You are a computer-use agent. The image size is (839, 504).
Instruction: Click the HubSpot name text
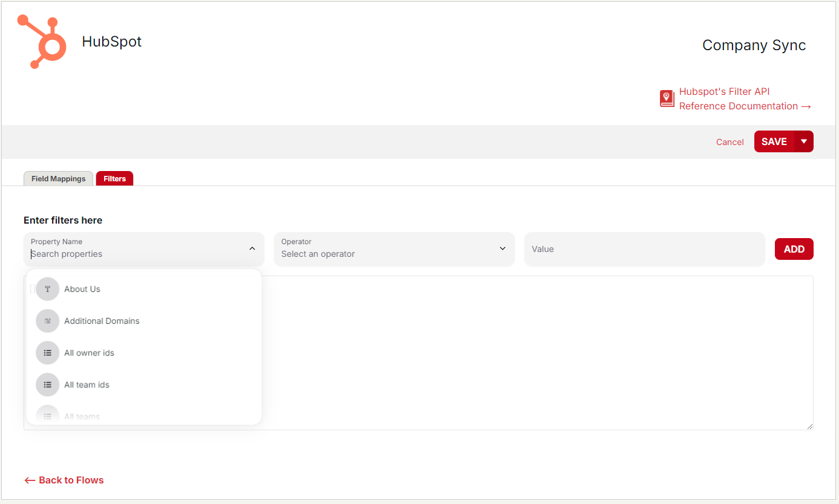112,42
